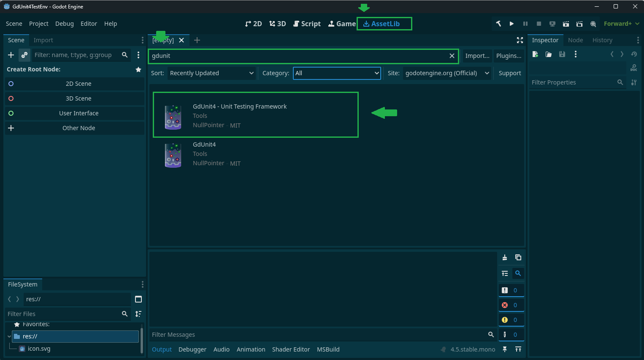Viewport: 644px width, 360px height.
Task: Copy output using the copy icon
Action: 518,257
